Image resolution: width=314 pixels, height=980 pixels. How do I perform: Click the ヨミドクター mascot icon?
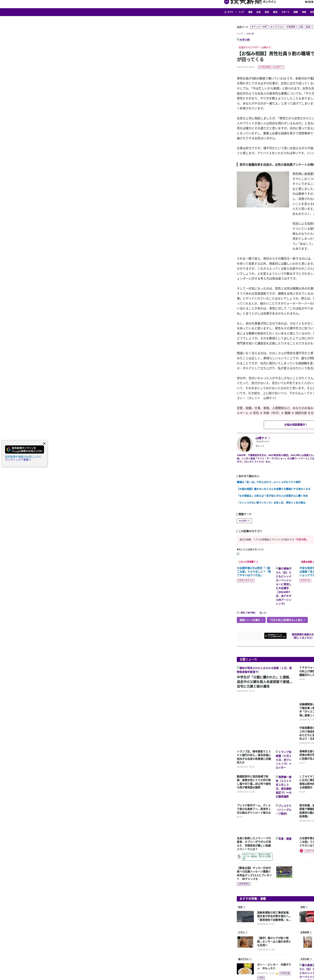239,856
